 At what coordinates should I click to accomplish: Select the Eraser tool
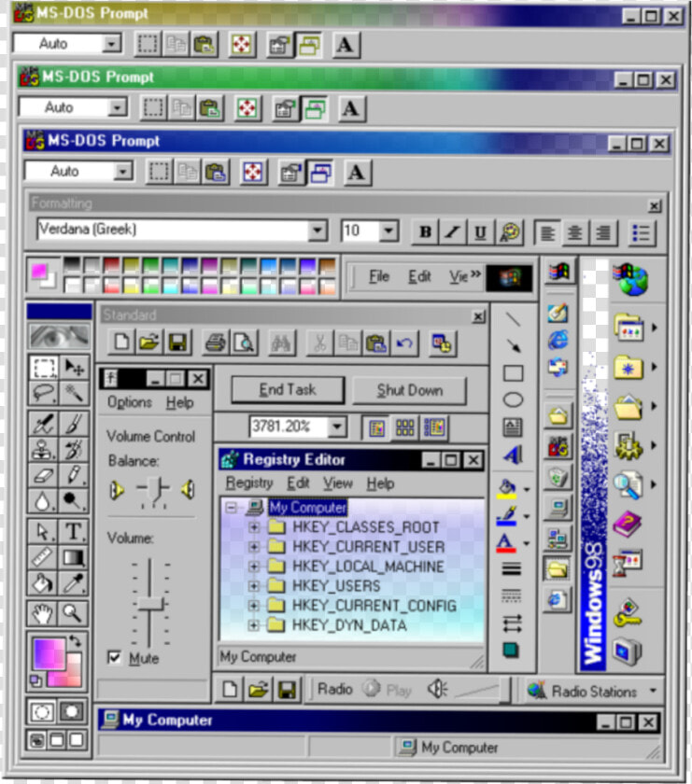pos(43,475)
